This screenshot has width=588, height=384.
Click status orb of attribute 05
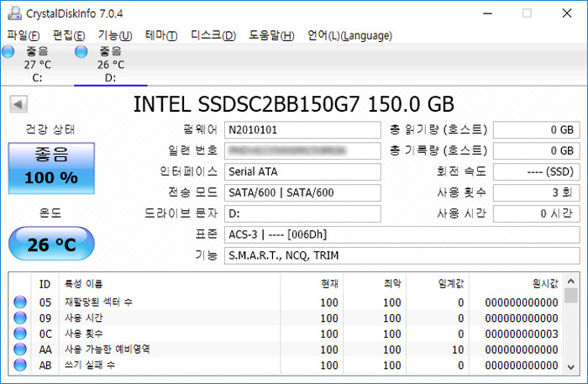pyautogui.click(x=20, y=302)
